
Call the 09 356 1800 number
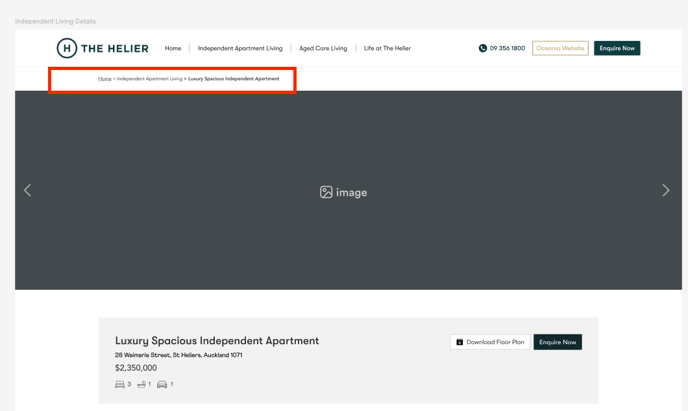pyautogui.click(x=507, y=48)
